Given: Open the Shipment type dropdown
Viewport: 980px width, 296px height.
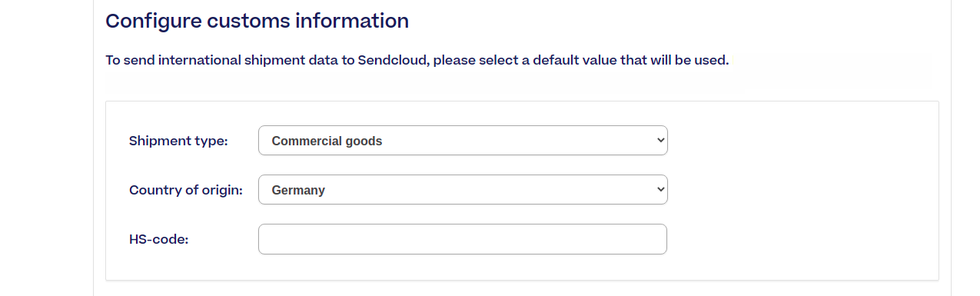Looking at the screenshot, I should pyautogui.click(x=463, y=141).
